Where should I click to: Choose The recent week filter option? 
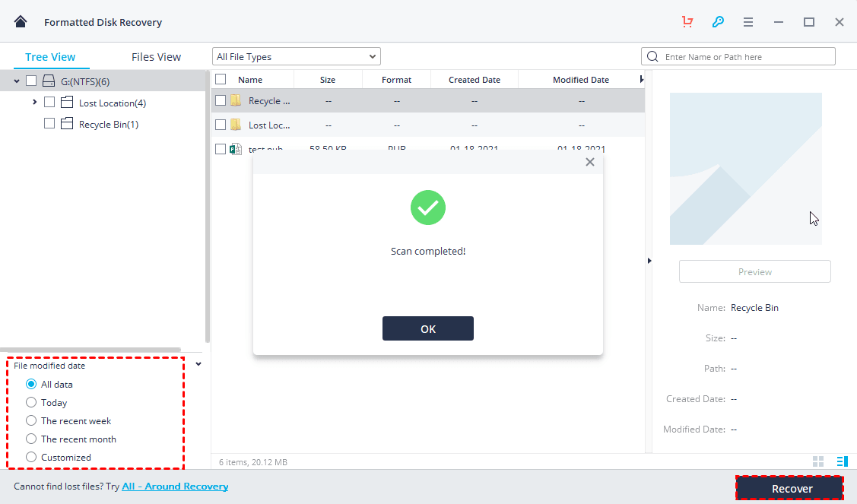pyautogui.click(x=30, y=420)
